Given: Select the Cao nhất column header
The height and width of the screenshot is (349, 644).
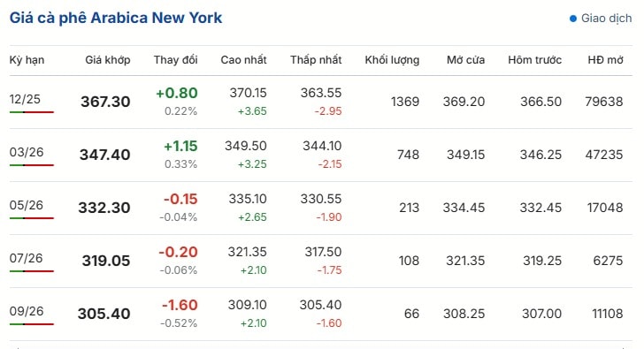Looking at the screenshot, I should [243, 60].
